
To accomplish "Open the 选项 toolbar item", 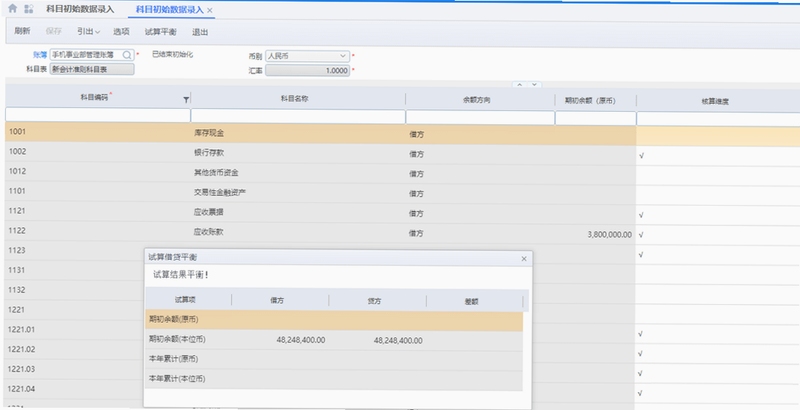I will pos(121,32).
